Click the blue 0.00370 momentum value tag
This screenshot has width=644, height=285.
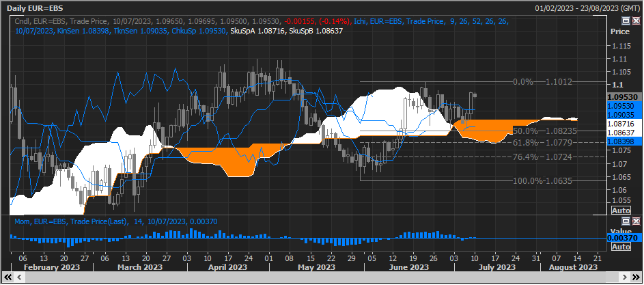[x=624, y=238]
